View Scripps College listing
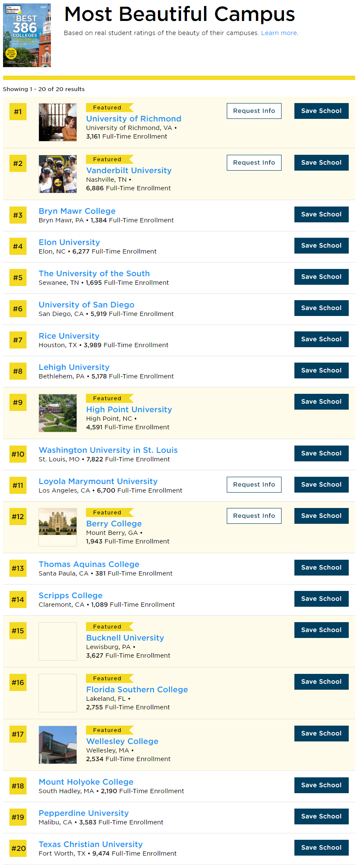359x868 pixels. tap(71, 596)
